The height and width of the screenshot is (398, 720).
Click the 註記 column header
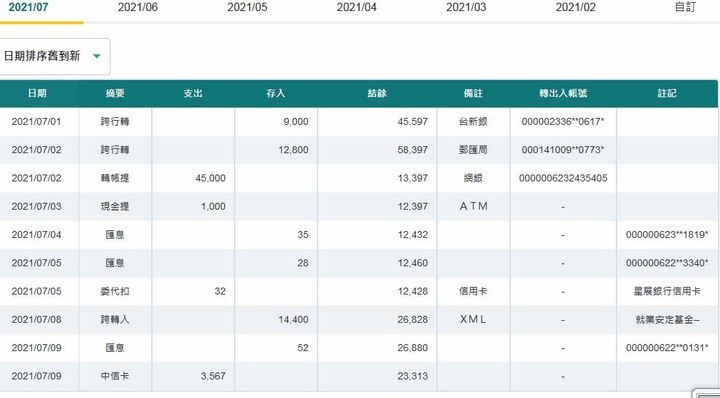667,94
